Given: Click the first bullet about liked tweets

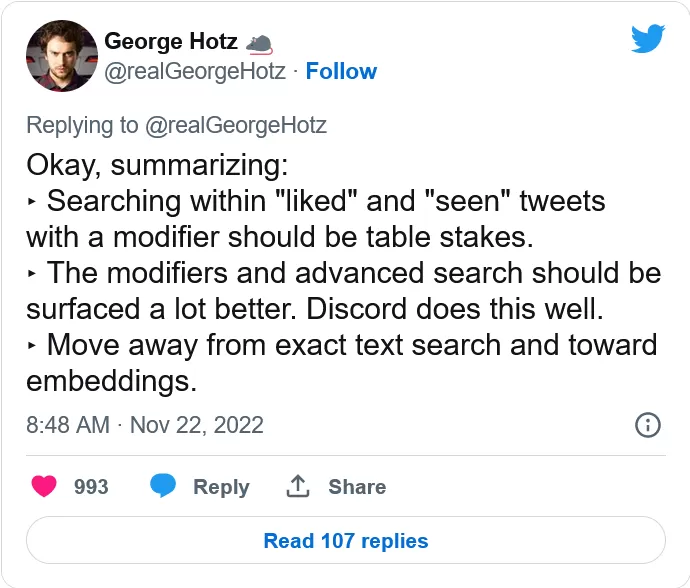Looking at the screenshot, I should pyautogui.click(x=316, y=219).
